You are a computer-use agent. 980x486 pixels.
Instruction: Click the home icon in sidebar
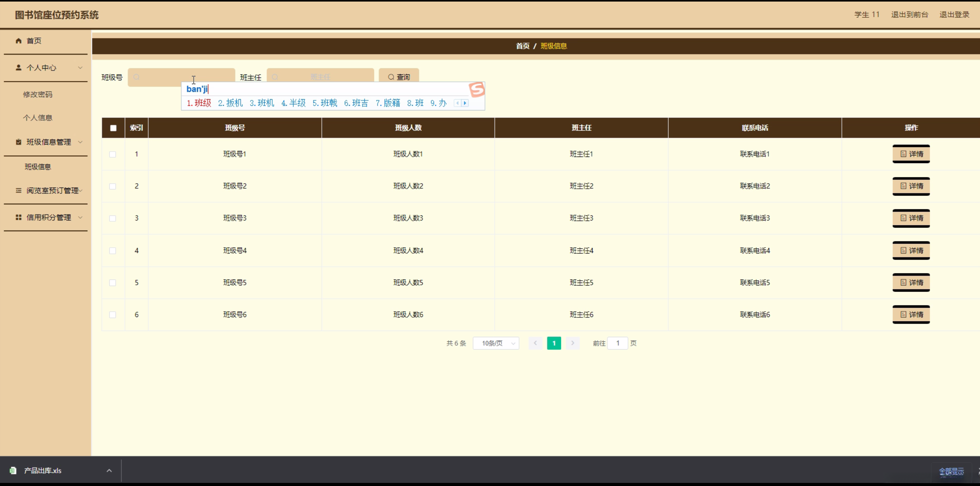[x=18, y=41]
